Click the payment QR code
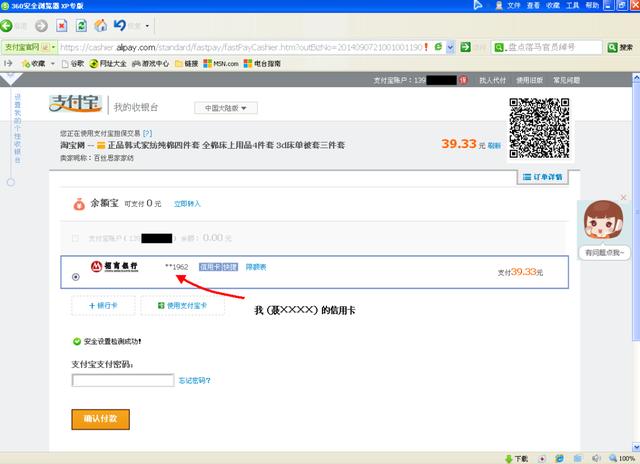 tap(539, 128)
